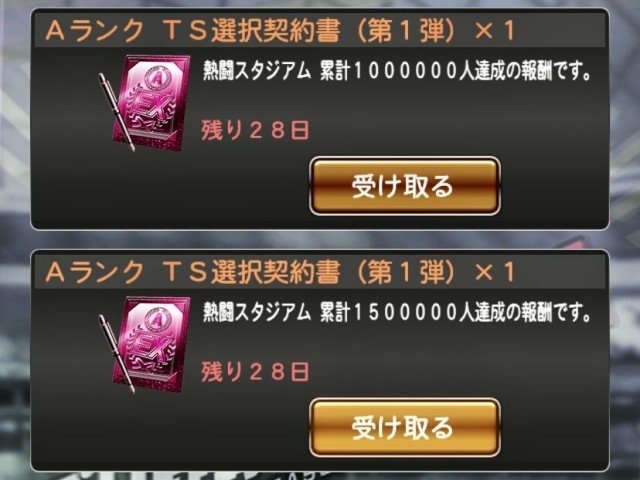Tap the A badge on first contract icon
The width and height of the screenshot is (640, 480).
point(158,79)
